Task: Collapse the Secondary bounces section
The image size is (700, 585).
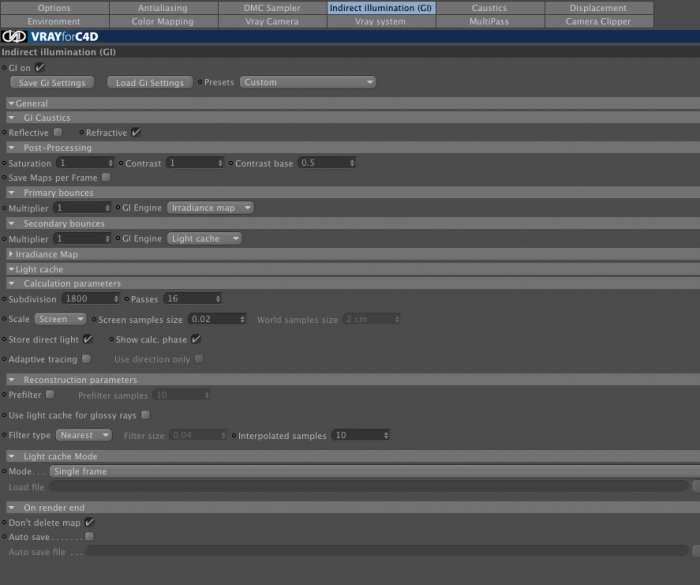Action: pos(12,223)
